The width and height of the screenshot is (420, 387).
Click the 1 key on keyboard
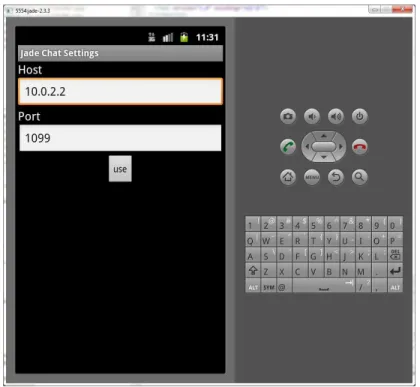point(253,224)
